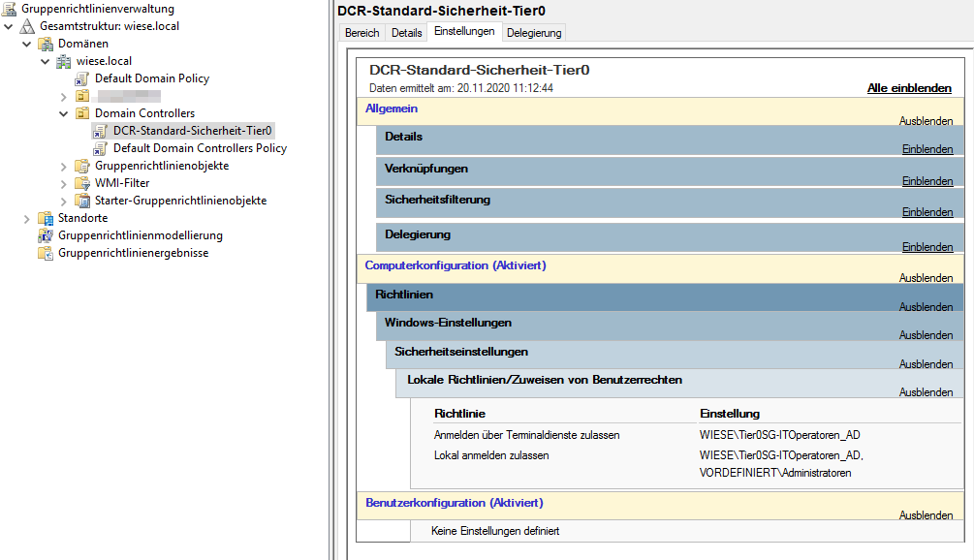Collapse the Domain Controllers tree node
974x560 pixels.
tap(63, 113)
